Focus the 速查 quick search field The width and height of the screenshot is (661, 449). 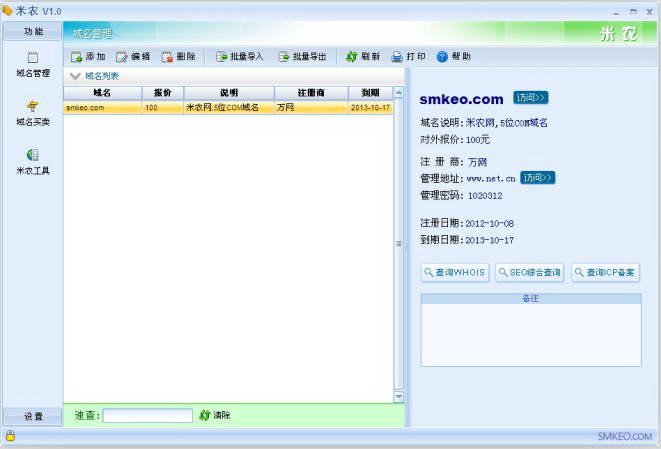tap(148, 415)
